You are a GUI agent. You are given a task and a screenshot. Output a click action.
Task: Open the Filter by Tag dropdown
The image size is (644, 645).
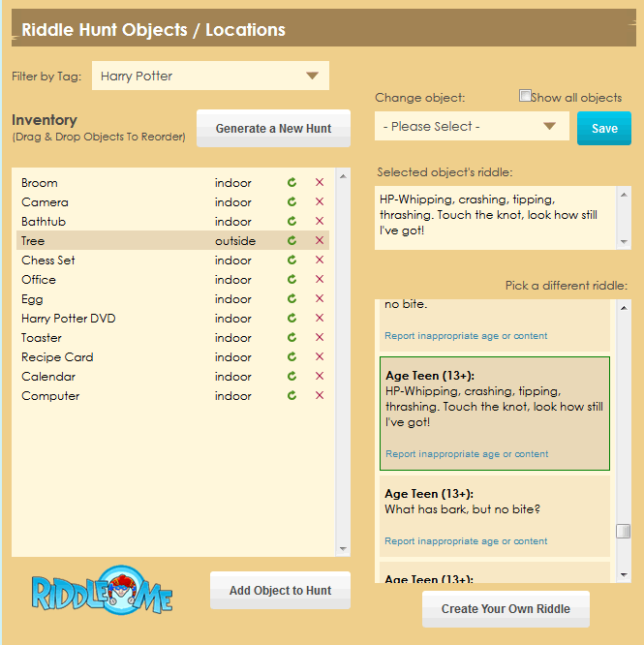coord(210,76)
